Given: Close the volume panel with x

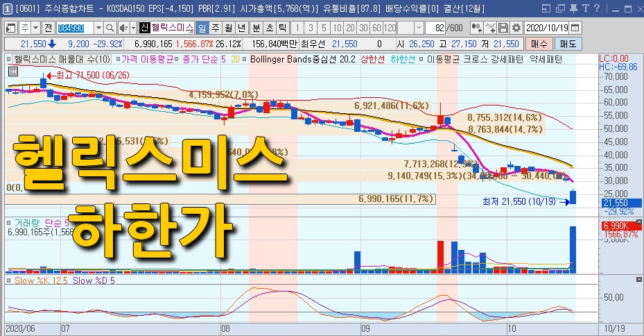Looking at the screenshot, I should [x=638, y=222].
